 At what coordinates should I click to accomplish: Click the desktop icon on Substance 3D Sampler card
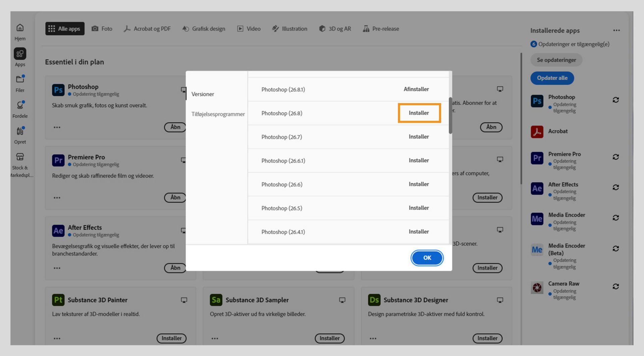coord(342,300)
